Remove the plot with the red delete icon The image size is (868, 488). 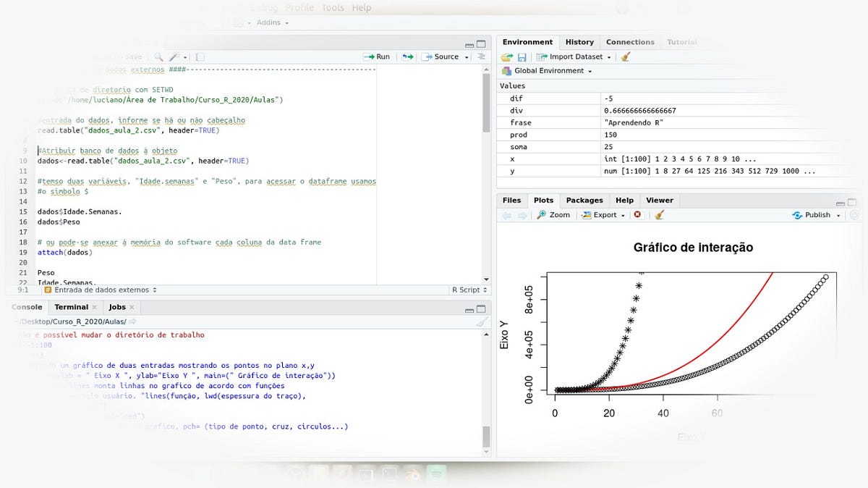tap(637, 214)
